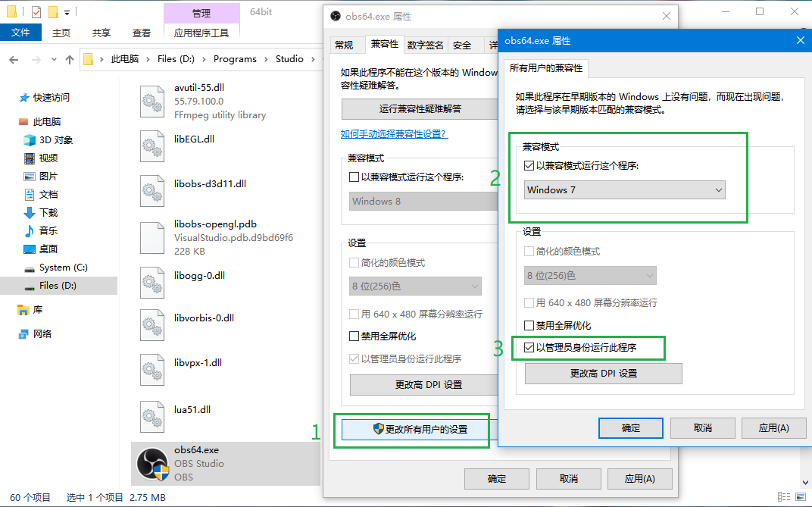Open the 如何手动选择兼容性设置 link
Image resolution: width=812 pixels, height=507 pixels.
pos(394,135)
